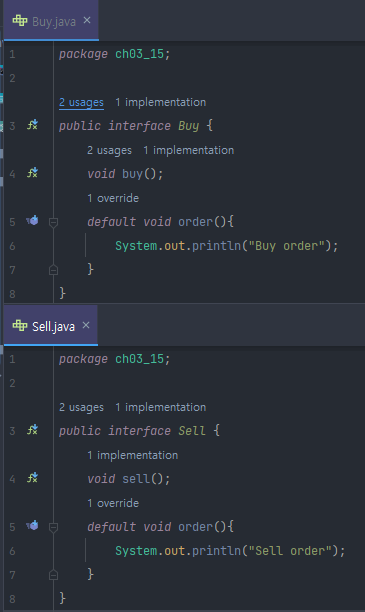Viewport: 365px width, 612px height.
Task: Click the "Buy order" string literal
Action: pos(287,246)
